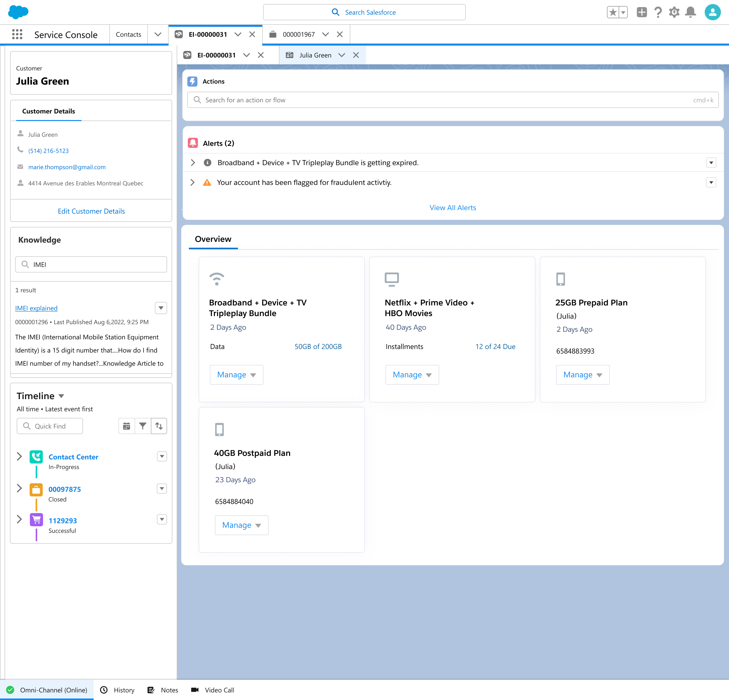Open the Timeline heading dropdown arrow
729x700 pixels.
pos(61,396)
